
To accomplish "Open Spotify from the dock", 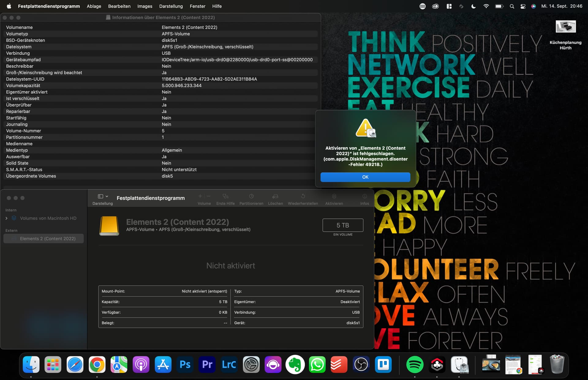I will point(415,364).
